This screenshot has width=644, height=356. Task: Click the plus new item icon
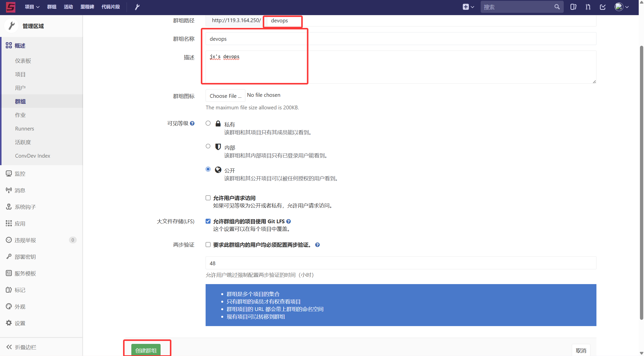466,7
